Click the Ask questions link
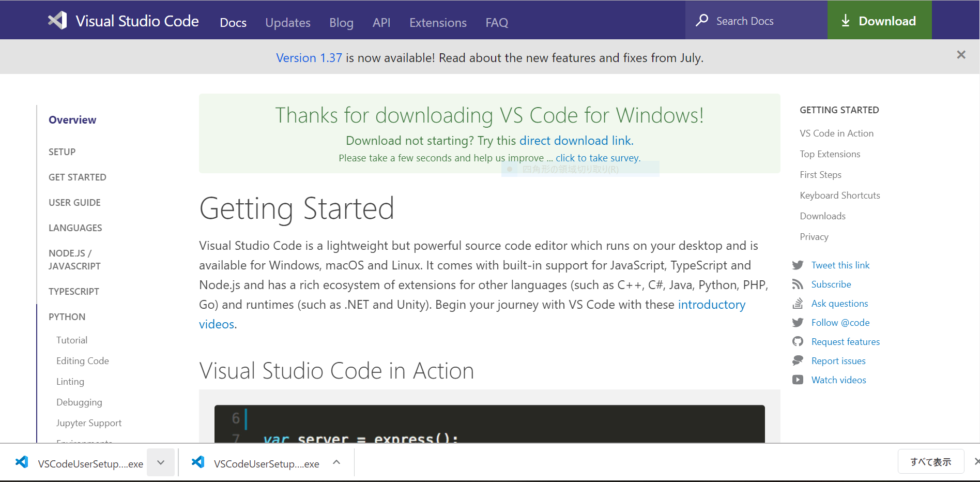Viewport: 980px width, 482px height. tap(840, 304)
